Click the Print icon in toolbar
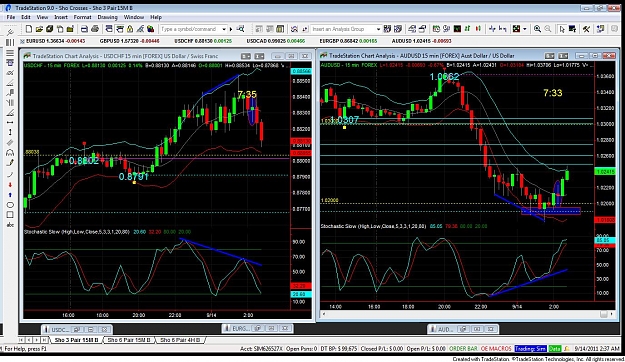 click(x=95, y=29)
